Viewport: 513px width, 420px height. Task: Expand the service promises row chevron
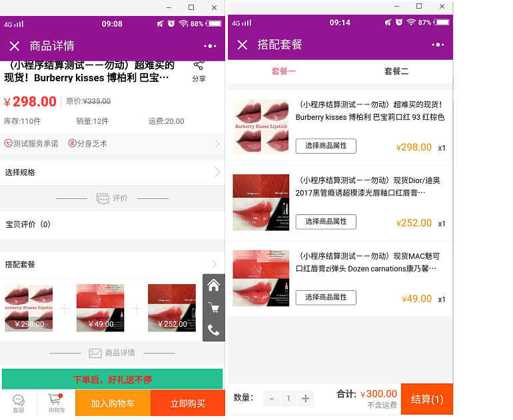click(x=217, y=144)
